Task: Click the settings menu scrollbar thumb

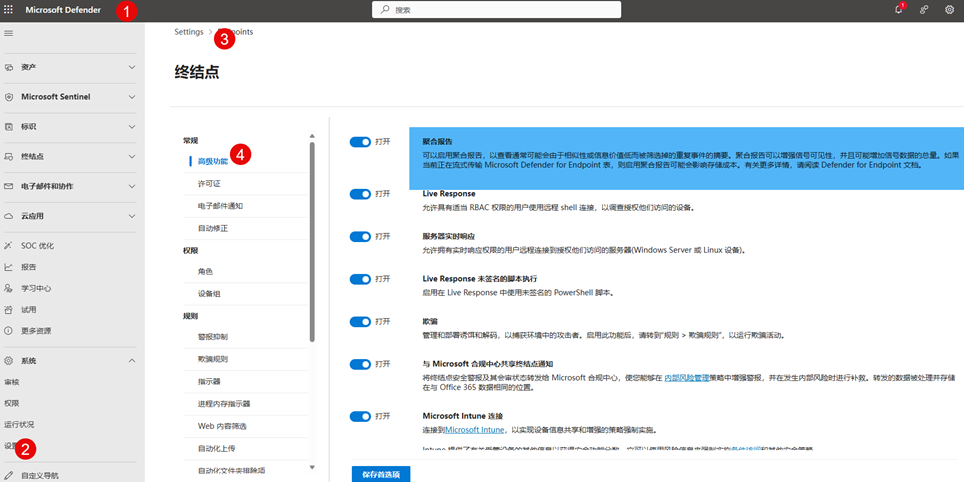Action: (312, 242)
